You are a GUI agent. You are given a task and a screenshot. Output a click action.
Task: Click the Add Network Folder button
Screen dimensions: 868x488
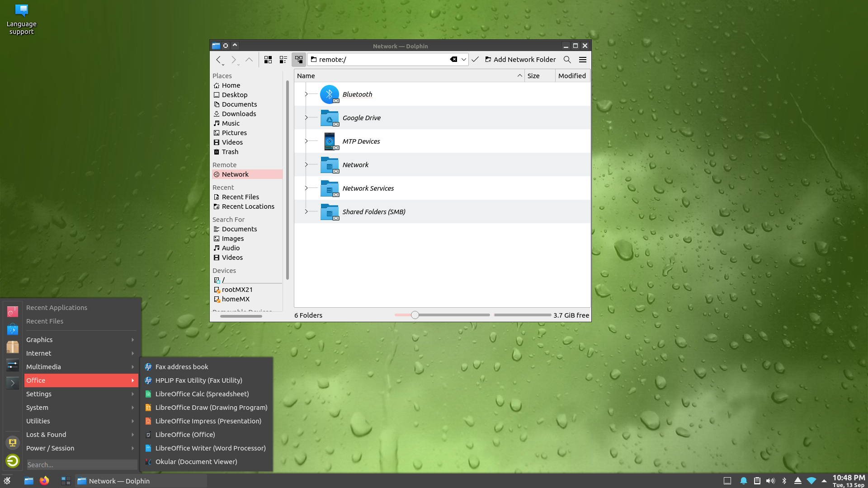click(x=520, y=60)
